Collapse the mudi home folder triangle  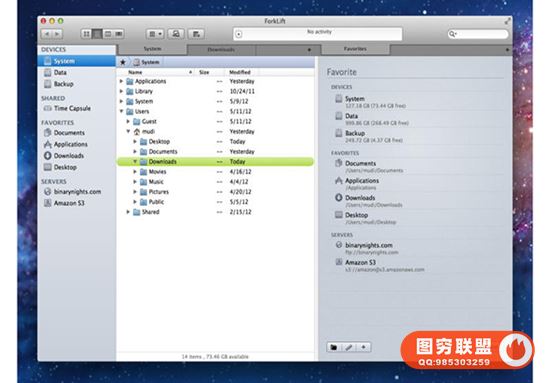point(128,132)
